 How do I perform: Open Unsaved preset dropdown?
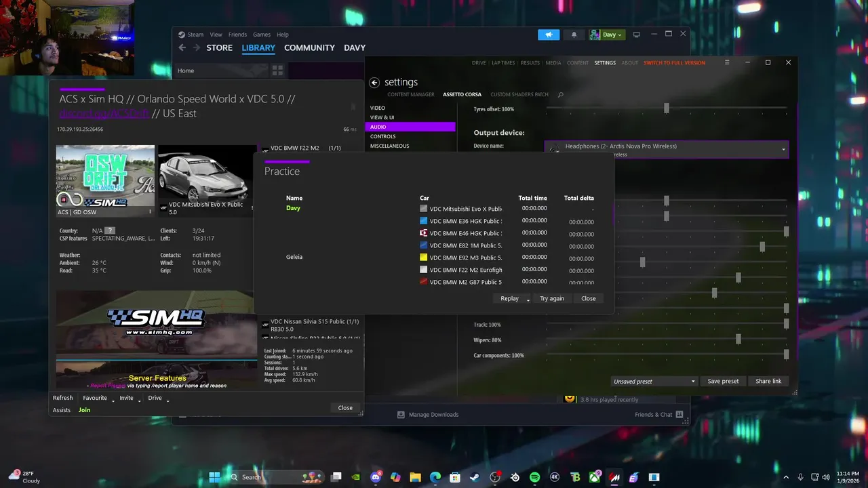coord(654,382)
